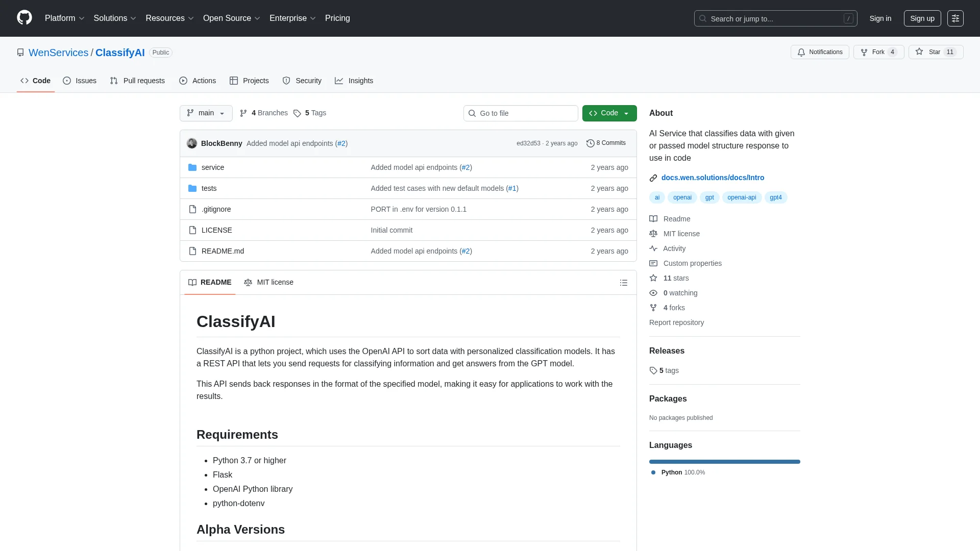Image resolution: width=980 pixels, height=551 pixels.
Task: Open the green Code dropdown
Action: (609, 113)
